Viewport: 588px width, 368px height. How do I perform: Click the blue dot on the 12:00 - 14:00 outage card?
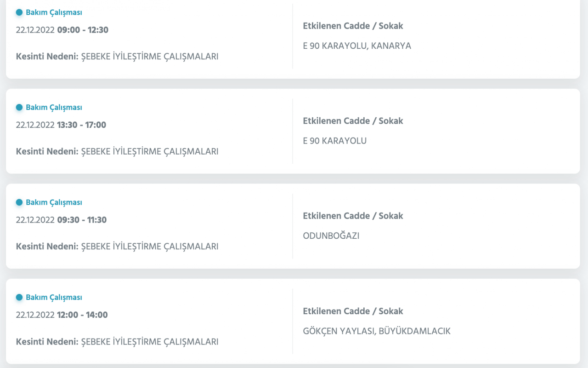pyautogui.click(x=19, y=298)
